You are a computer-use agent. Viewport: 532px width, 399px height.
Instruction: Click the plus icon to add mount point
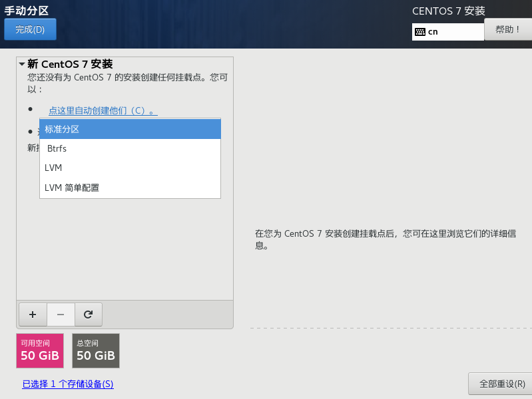(33, 315)
